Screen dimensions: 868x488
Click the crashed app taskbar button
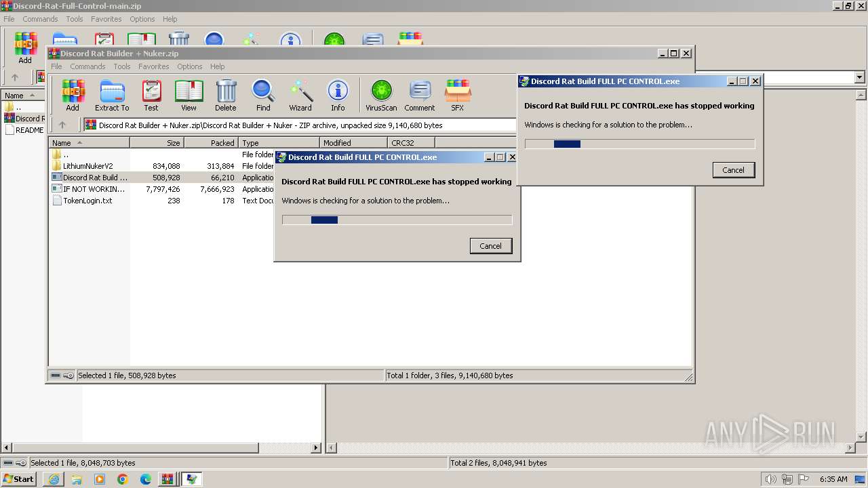(x=192, y=479)
